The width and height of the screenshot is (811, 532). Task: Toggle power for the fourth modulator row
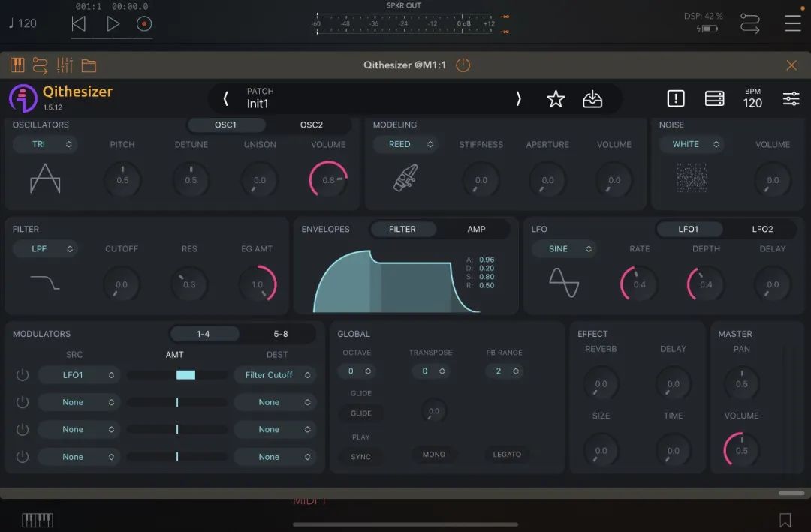tap(23, 457)
